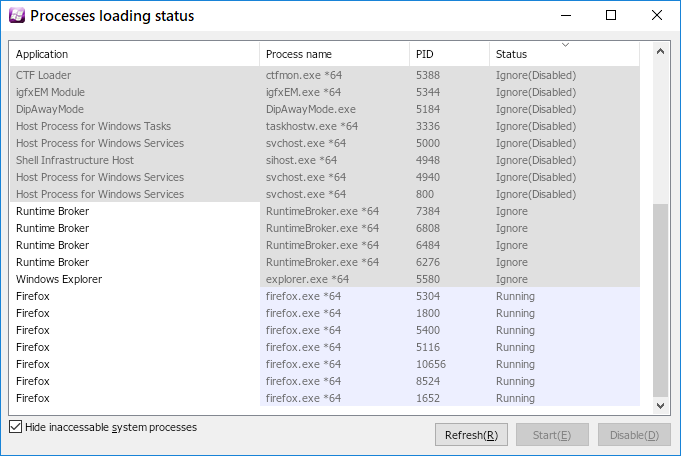
Task: Click the Start(E) button
Action: tap(552, 435)
